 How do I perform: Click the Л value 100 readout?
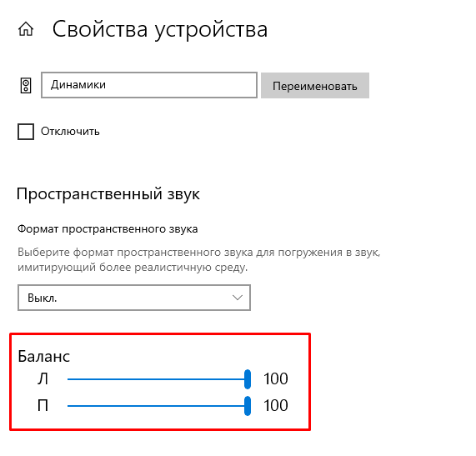click(276, 378)
